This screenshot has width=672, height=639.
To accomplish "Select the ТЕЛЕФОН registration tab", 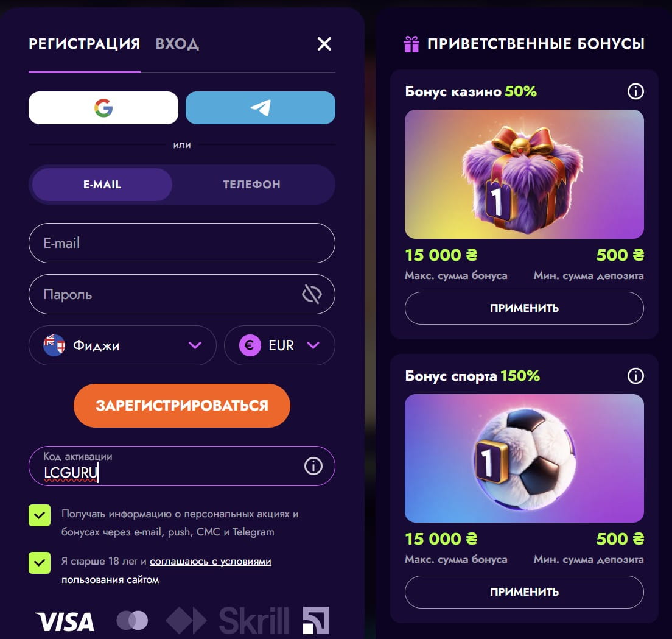I will pyautogui.click(x=251, y=185).
